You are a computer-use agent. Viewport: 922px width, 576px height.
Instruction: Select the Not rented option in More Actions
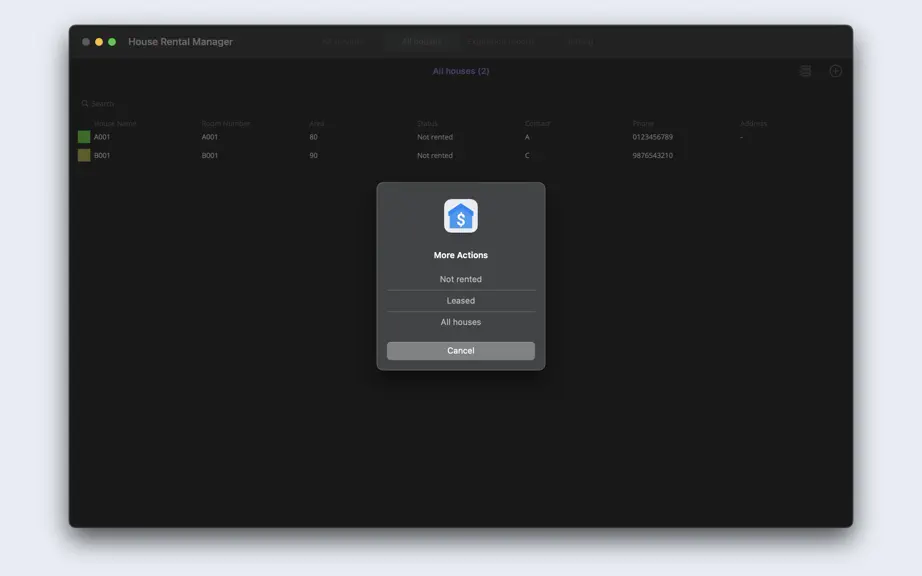[460, 279]
